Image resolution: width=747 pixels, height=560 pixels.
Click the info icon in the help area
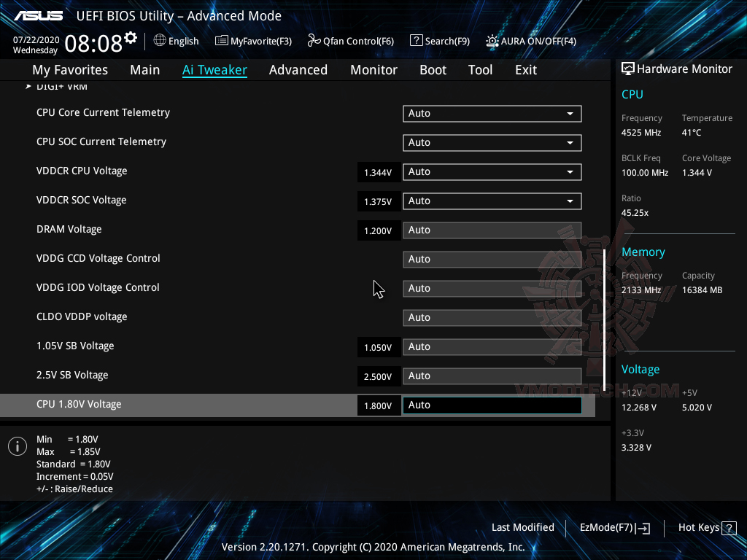point(16,446)
